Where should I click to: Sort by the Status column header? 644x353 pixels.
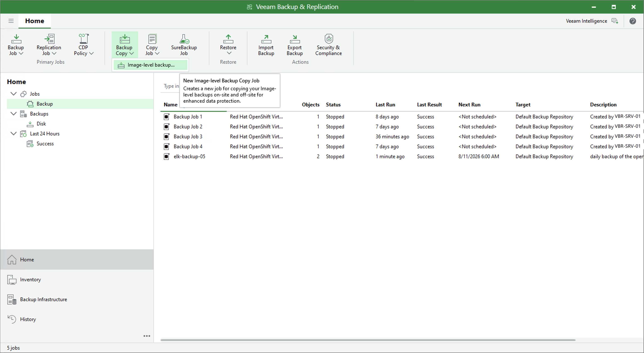coord(333,105)
